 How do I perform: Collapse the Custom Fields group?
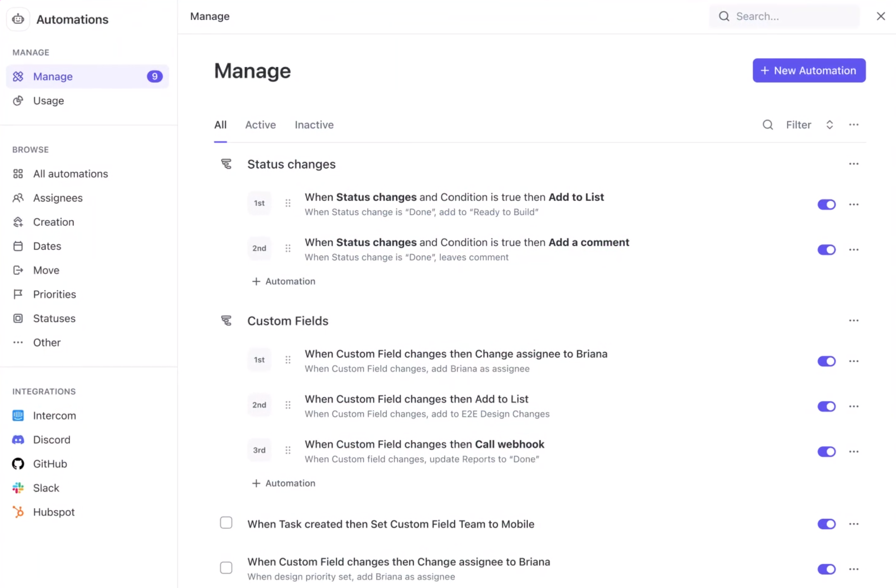(x=226, y=320)
